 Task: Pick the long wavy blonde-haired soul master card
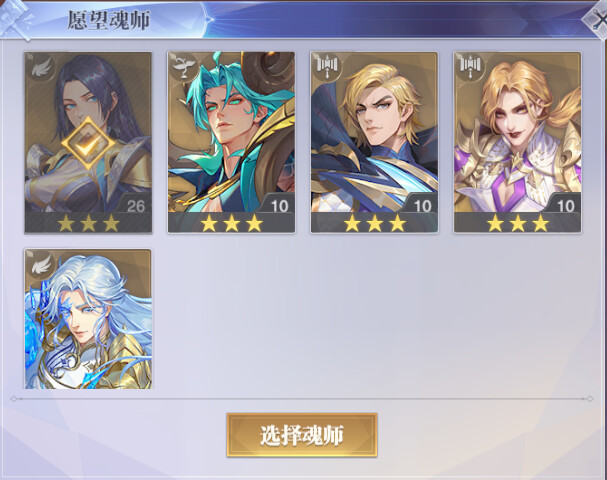coord(518,143)
